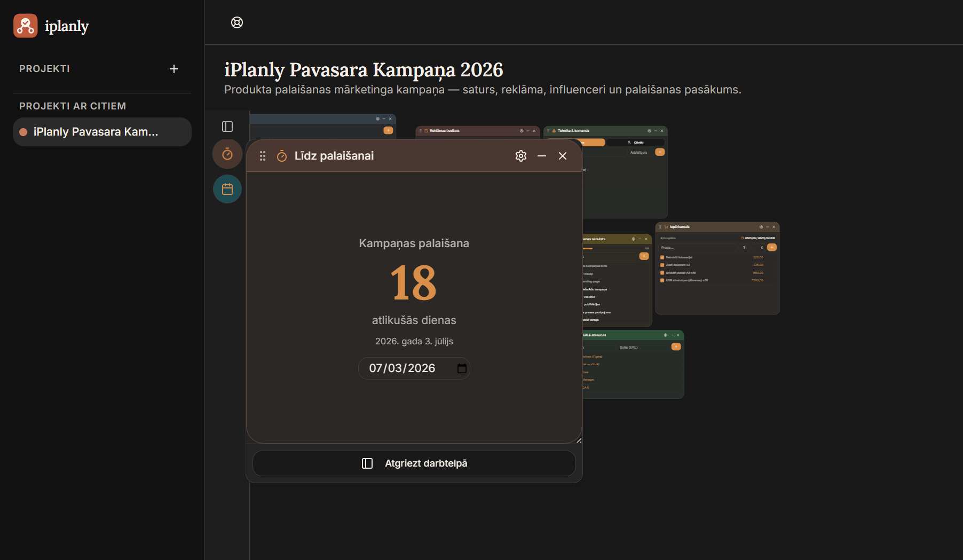Minimize the Iepirkumi shopping widget
Viewport: 963px width, 560px height.
pos(768,227)
